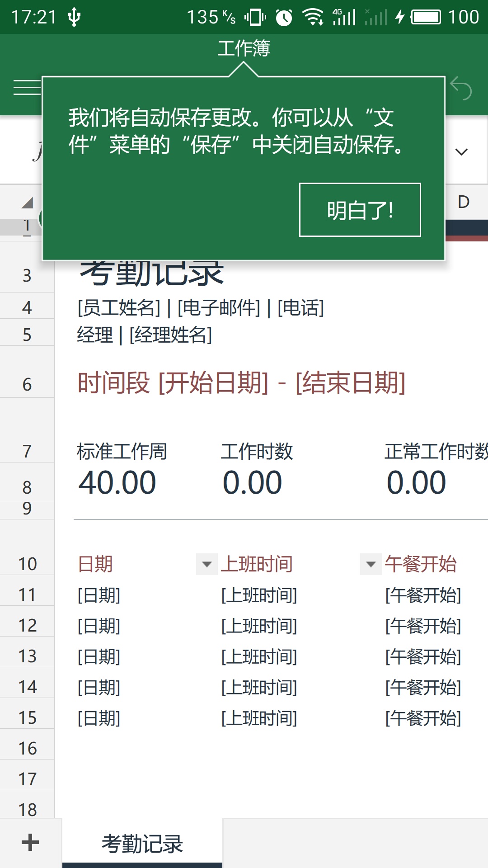488x868 pixels.
Task: Open the hamburger menu icon
Action: point(27,87)
